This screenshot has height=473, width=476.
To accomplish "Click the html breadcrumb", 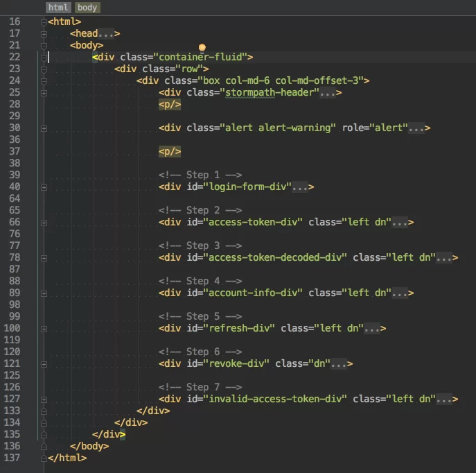I will coord(58,8).
